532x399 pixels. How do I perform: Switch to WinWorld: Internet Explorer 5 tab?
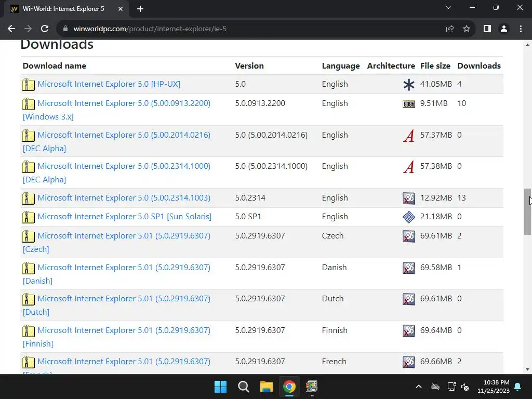click(63, 9)
